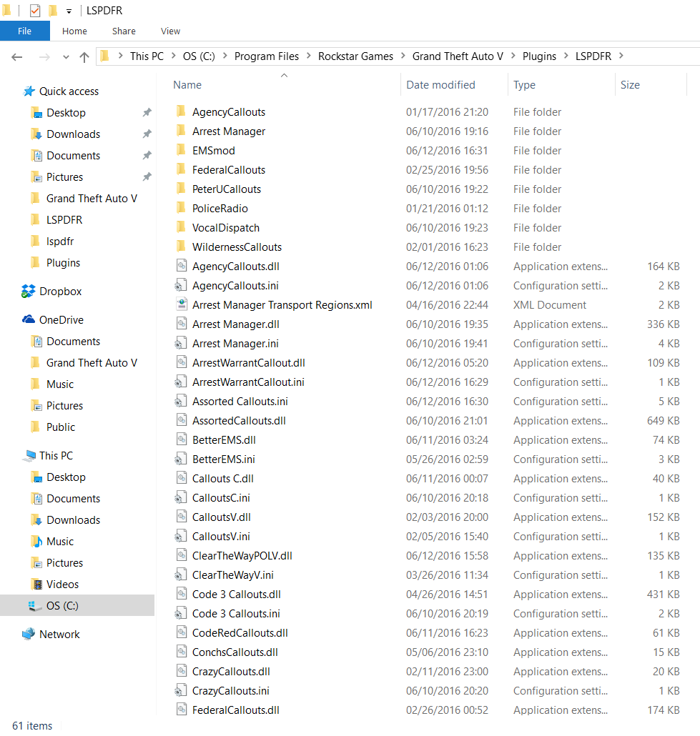Select ArrestWarrantCallout.ini file name

pos(248,382)
